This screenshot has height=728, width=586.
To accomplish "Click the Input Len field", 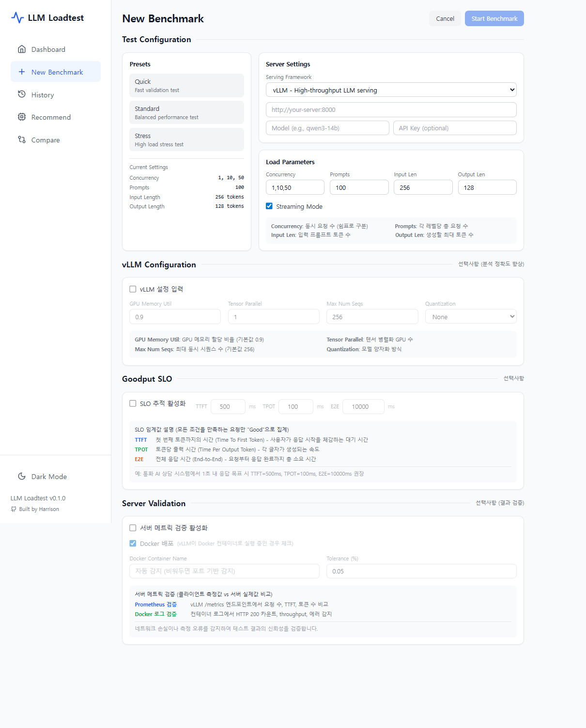I will coord(423,187).
